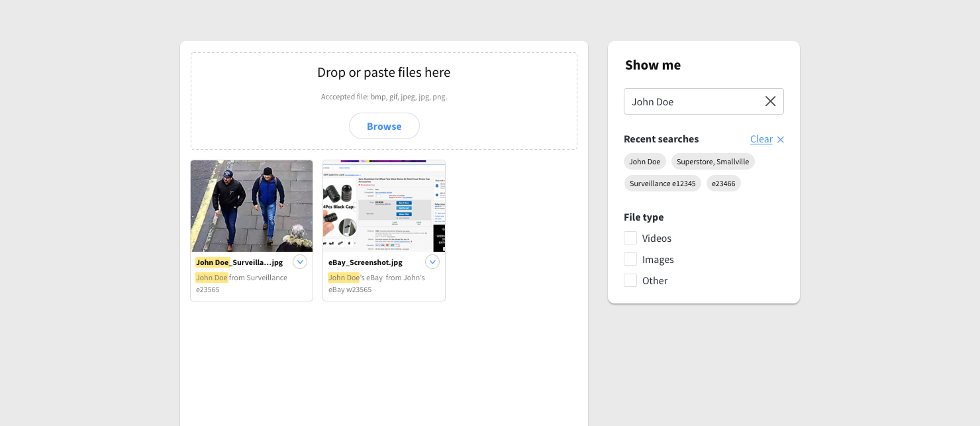Click highlighted John Doe text under surveillance image
The width and height of the screenshot is (980, 426).
pyautogui.click(x=211, y=278)
